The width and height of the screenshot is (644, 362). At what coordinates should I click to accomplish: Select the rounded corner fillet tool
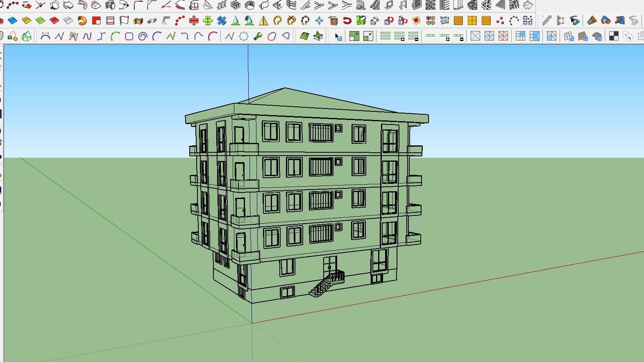click(x=138, y=5)
